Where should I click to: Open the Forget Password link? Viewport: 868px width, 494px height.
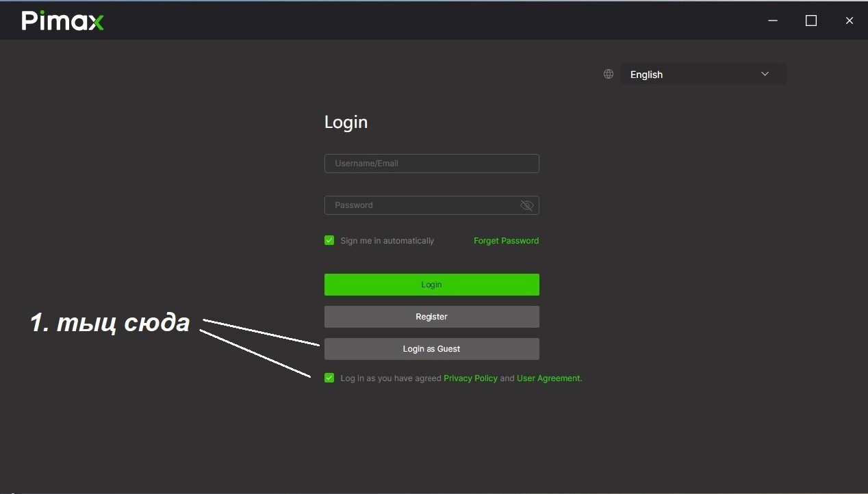coord(506,241)
